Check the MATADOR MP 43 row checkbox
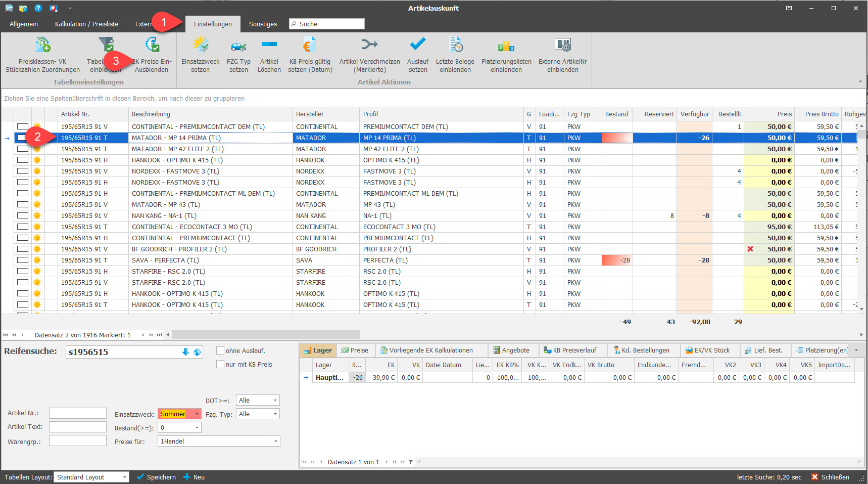Viewport: 868px width, 484px height. pos(23,204)
